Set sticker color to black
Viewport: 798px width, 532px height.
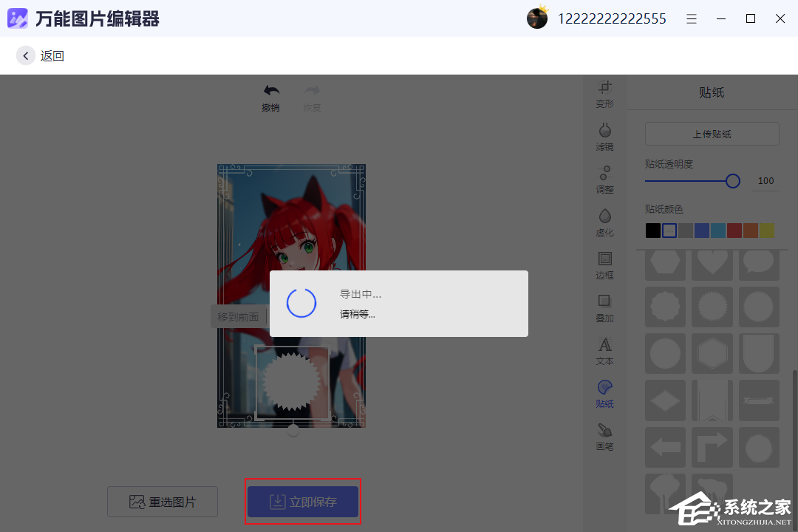pos(653,231)
